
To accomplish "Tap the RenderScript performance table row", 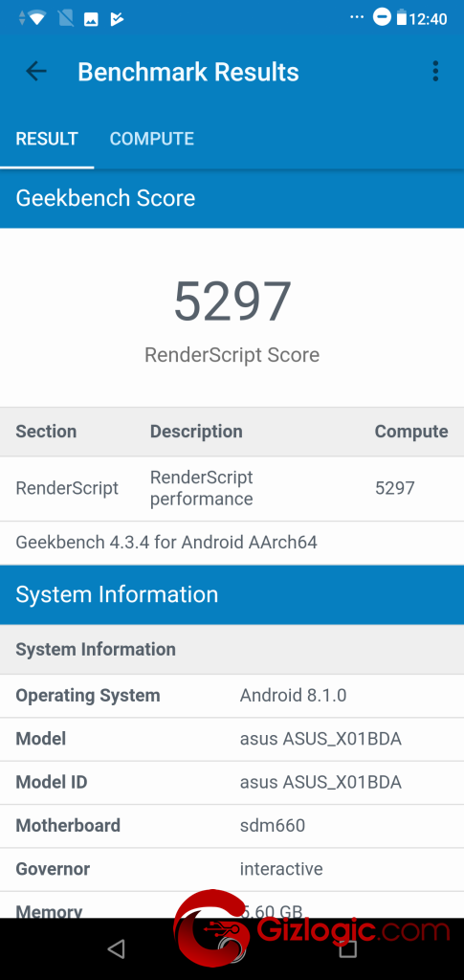I will 232,488.
